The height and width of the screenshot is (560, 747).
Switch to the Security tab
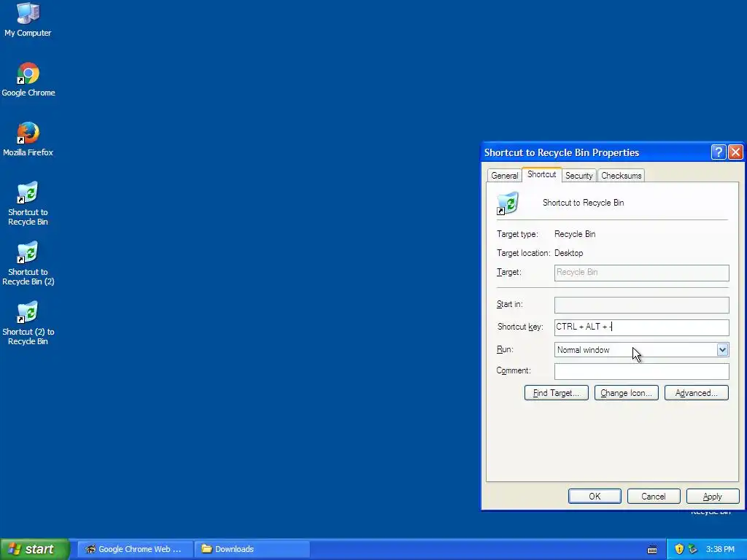tap(578, 176)
